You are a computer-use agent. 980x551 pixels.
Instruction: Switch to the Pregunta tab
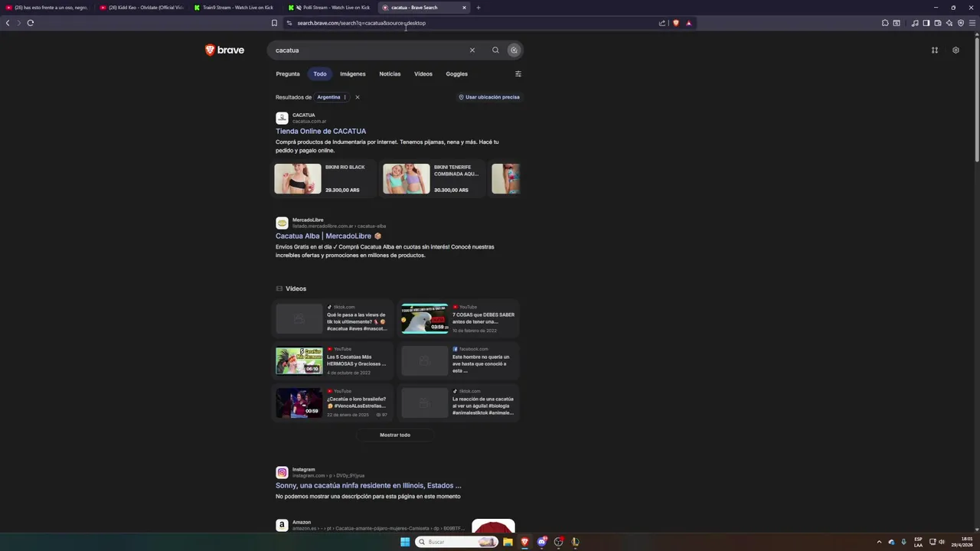click(288, 74)
